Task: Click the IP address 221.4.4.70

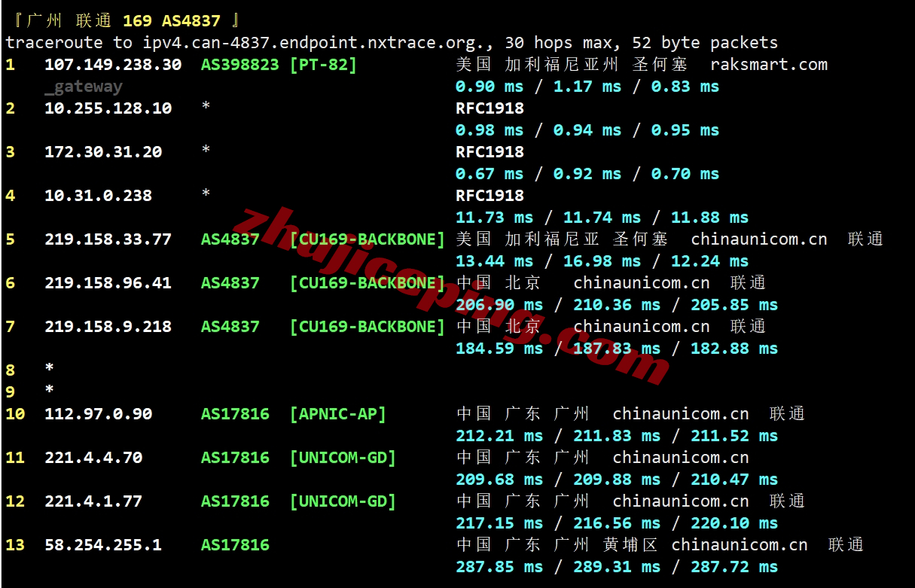Action: (93, 458)
